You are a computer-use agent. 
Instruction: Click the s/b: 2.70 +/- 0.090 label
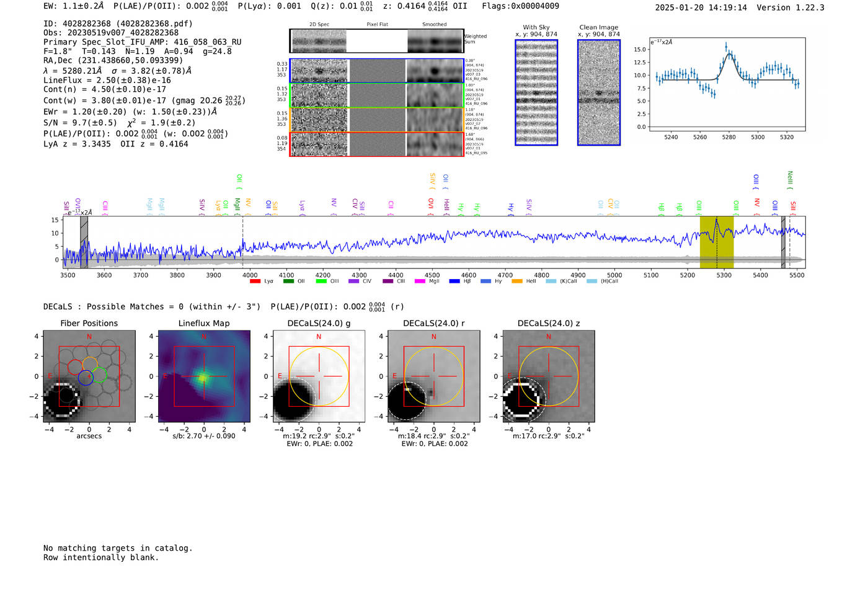(204, 436)
